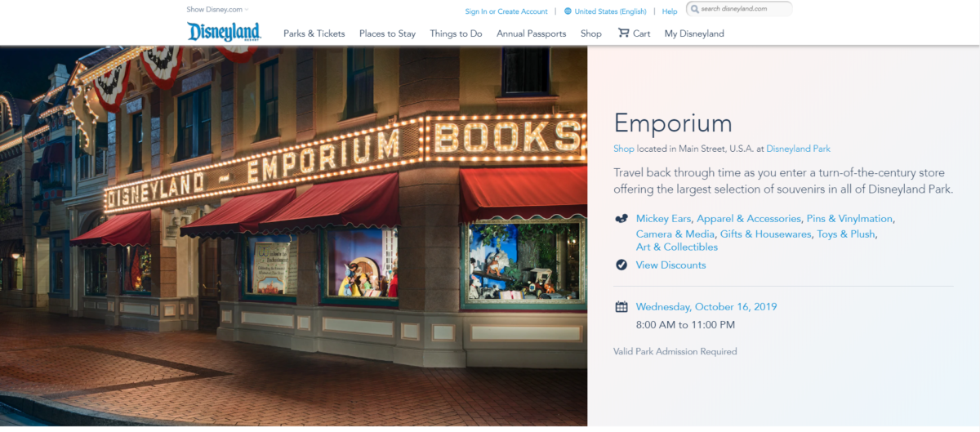
Task: Click the Valid Park Admission Required text
Action: pos(675,351)
